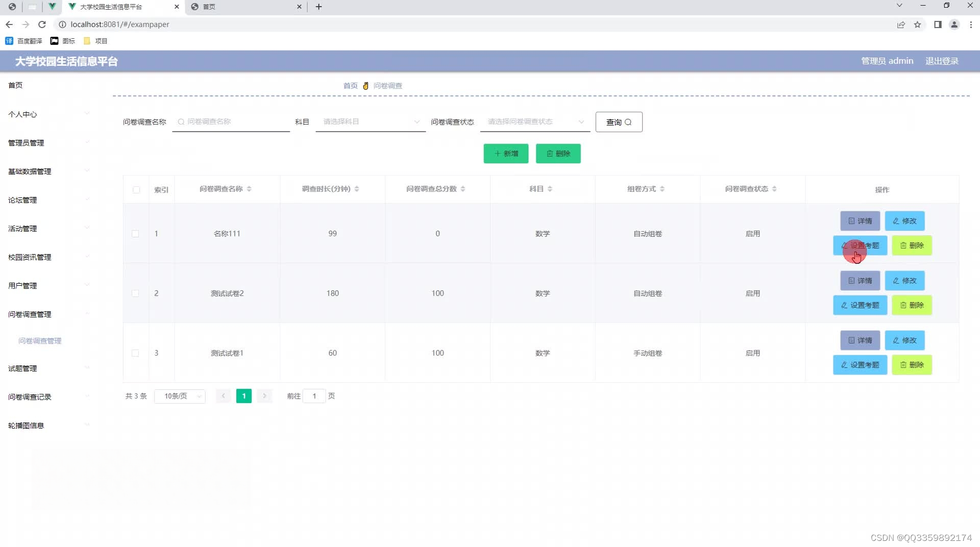The height and width of the screenshot is (547, 980).
Task: Click 管理员 admin in the header
Action: [887, 61]
